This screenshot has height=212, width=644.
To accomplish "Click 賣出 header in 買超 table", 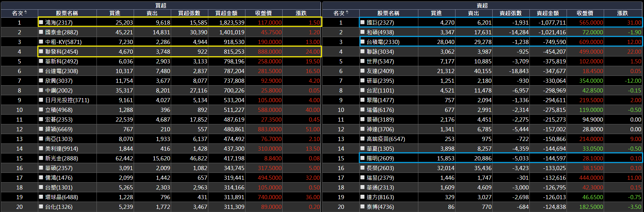I will coord(152,13).
